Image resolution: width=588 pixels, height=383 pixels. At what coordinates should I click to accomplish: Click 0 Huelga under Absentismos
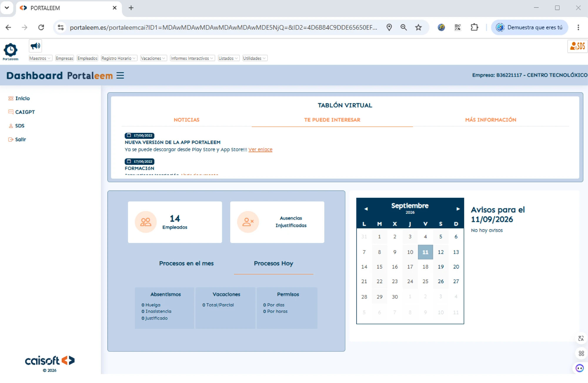[151, 305]
